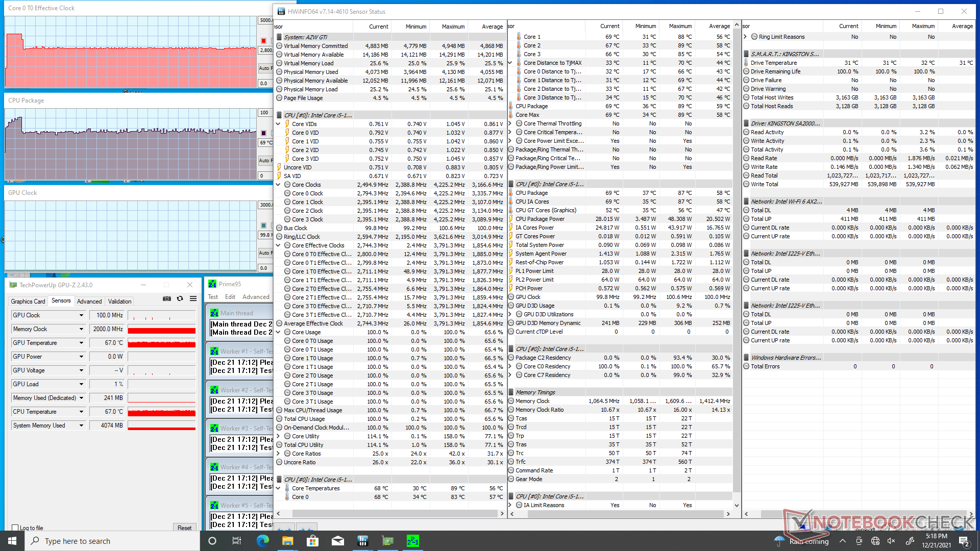
Task: Click the S.M.A.R.T. Kingston drive section icon
Action: point(746,54)
